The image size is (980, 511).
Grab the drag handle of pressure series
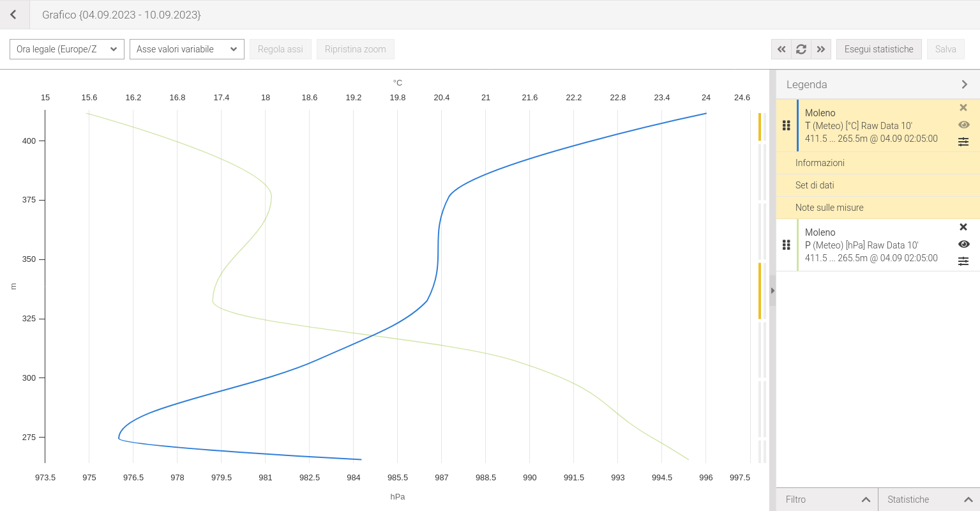(787, 245)
